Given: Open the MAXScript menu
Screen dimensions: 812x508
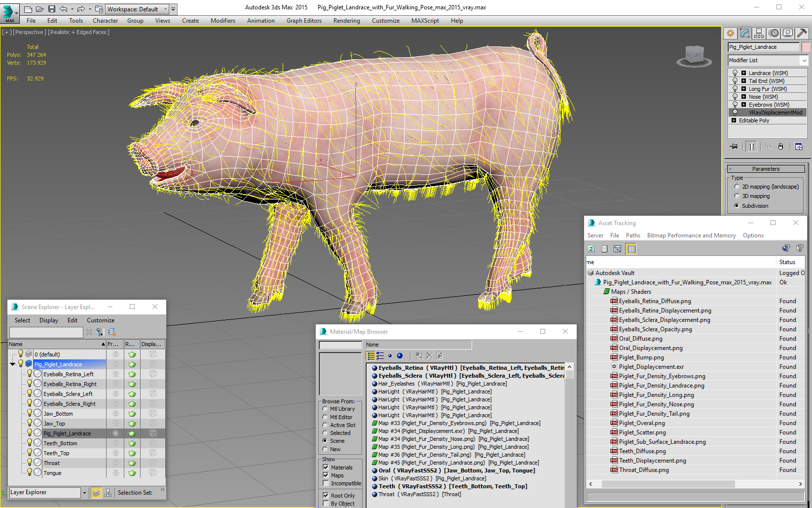Looking at the screenshot, I should click(425, 21).
